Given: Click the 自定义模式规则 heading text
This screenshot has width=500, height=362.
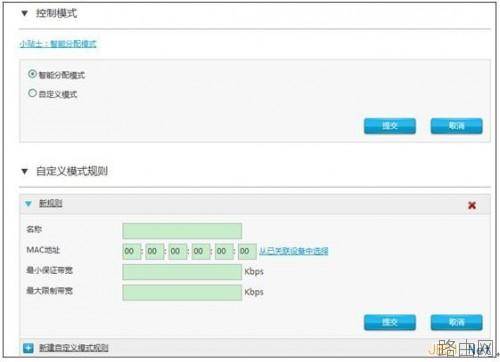Looking at the screenshot, I should [72, 171].
